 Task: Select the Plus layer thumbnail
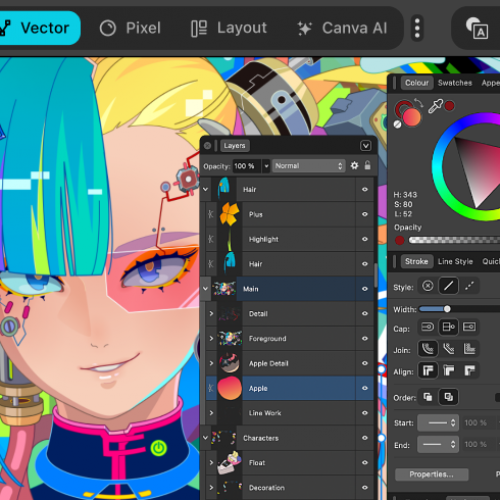(230, 214)
